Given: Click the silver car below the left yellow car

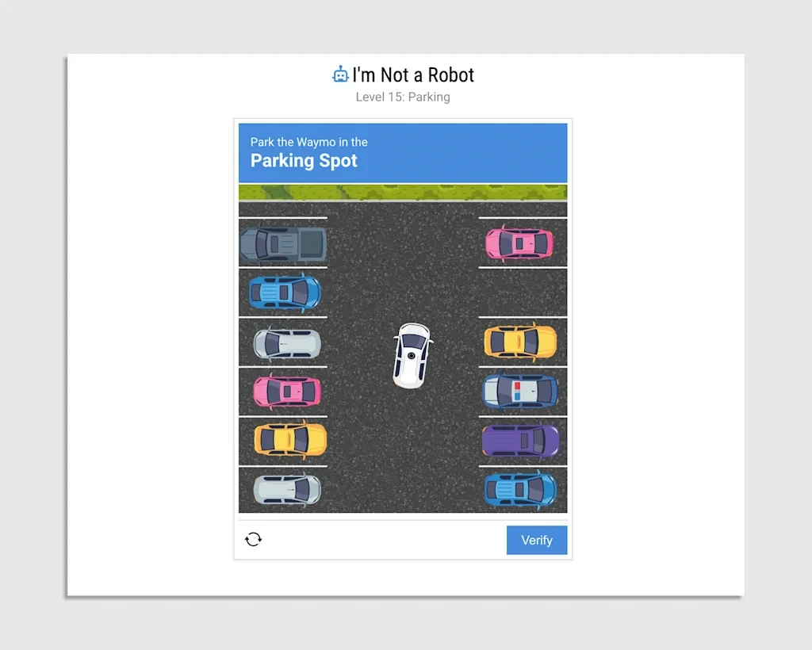Looking at the screenshot, I should (x=286, y=490).
